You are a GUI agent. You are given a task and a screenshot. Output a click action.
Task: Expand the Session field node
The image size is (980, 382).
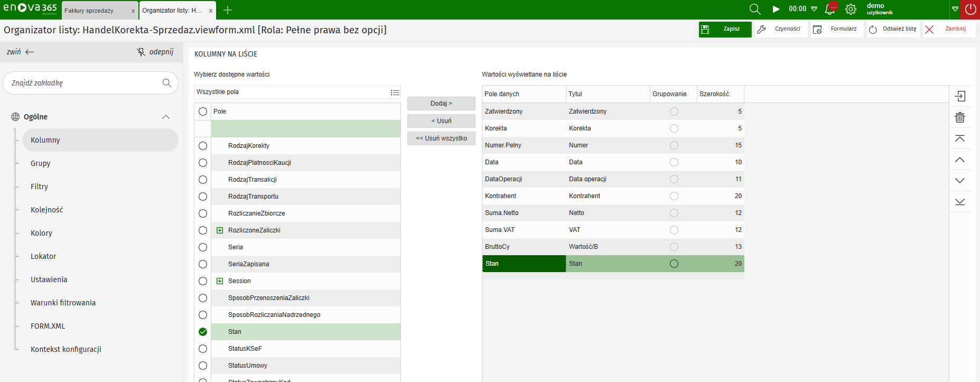point(220,281)
